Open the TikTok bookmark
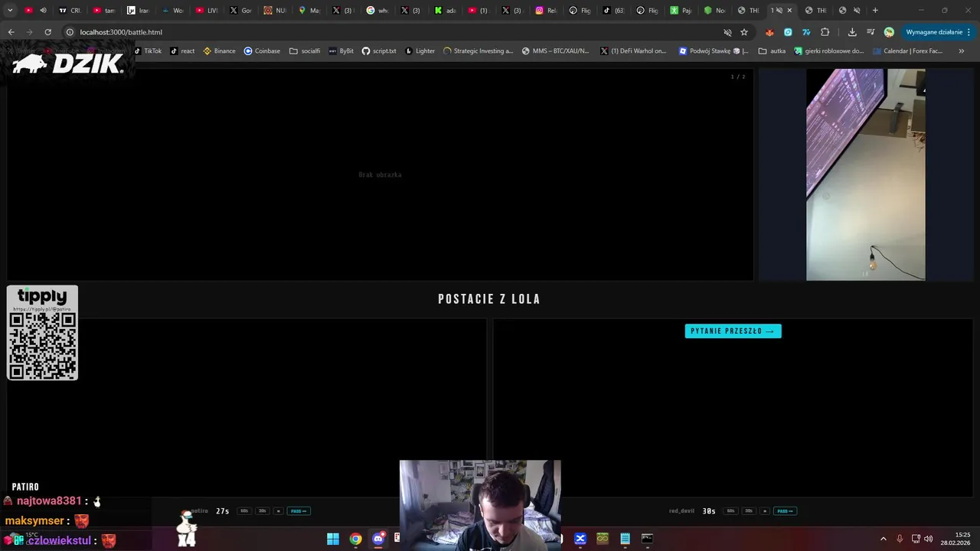Screen dimensions: 980x551 [147, 51]
